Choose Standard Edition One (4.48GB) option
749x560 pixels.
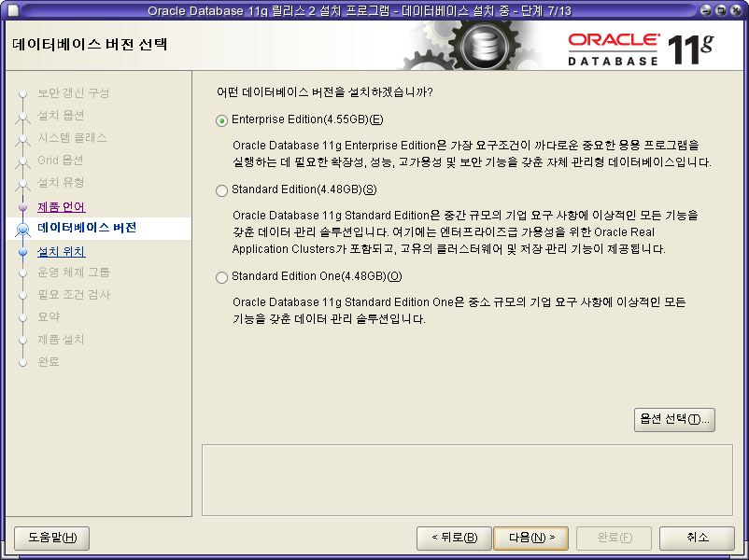tap(221, 277)
